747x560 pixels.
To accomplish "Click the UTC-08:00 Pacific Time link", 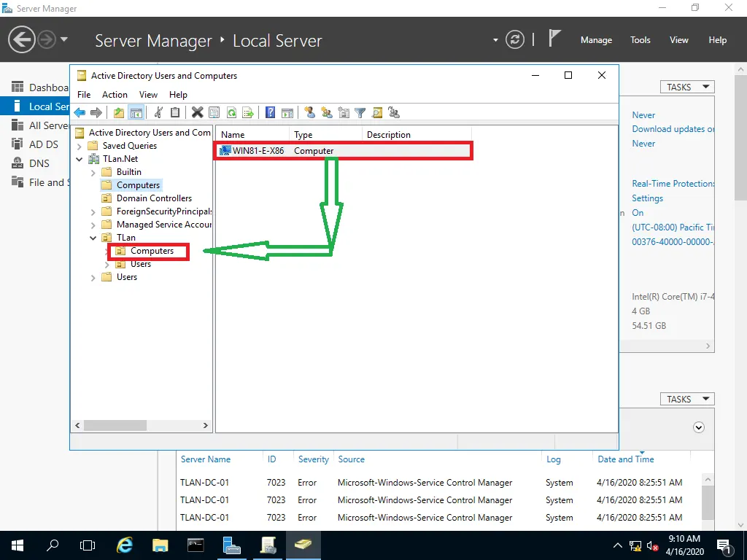I will point(673,227).
